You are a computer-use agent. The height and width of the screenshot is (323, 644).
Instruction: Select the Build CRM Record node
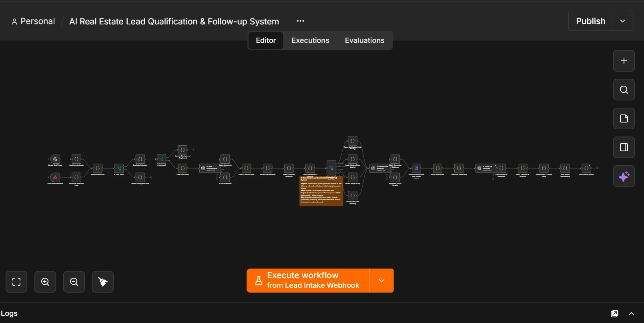coord(437,168)
